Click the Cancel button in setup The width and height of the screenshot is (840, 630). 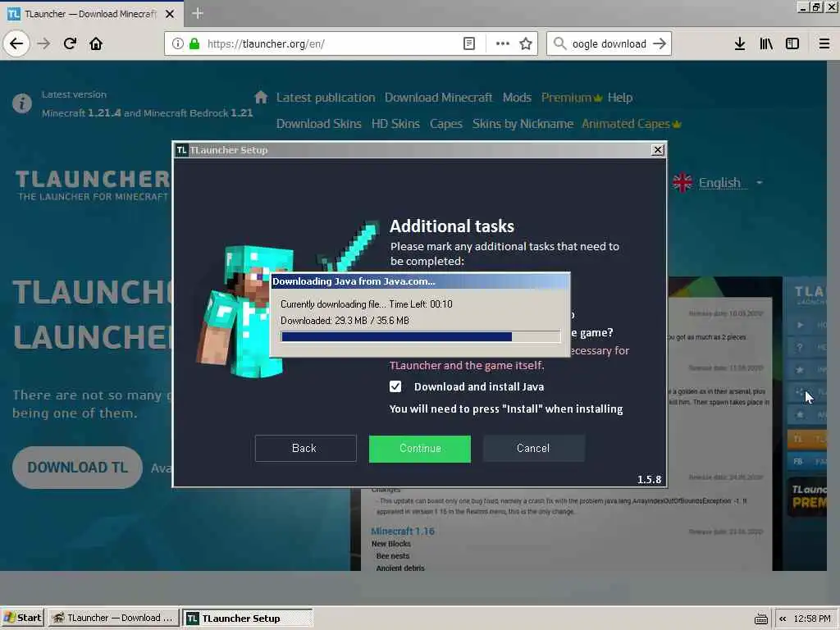click(533, 448)
